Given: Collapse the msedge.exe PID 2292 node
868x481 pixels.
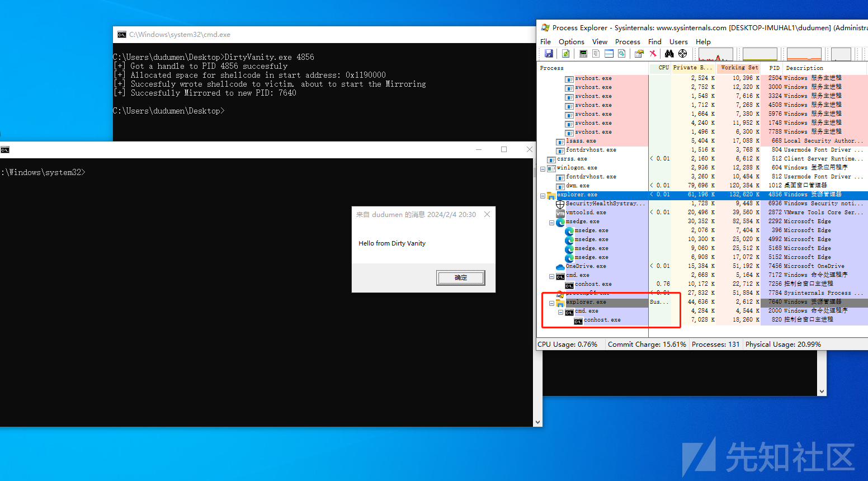Looking at the screenshot, I should 551,222.
